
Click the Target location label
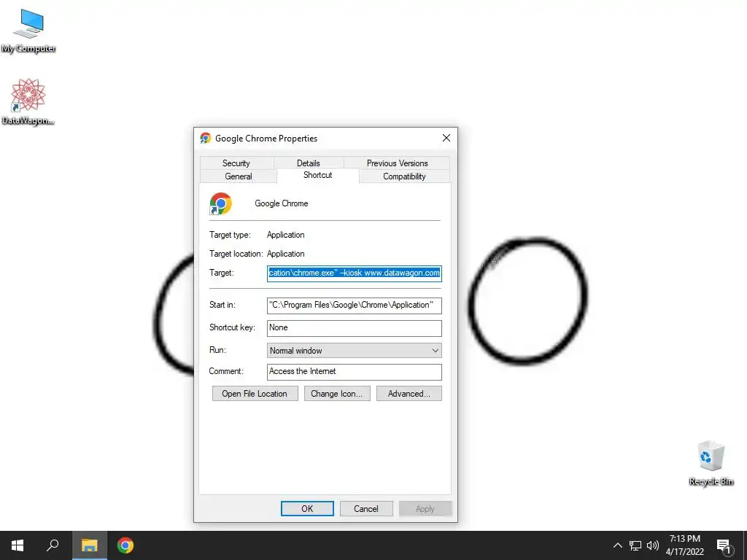click(236, 254)
